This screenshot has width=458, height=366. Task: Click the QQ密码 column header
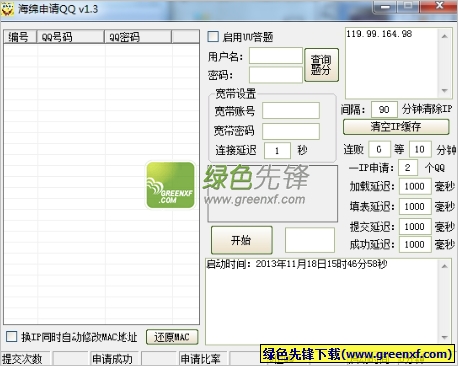click(x=138, y=37)
